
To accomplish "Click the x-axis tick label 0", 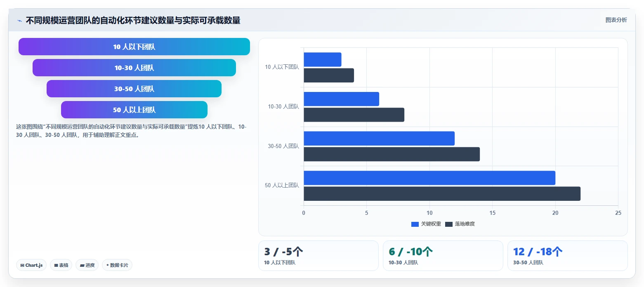I will coord(304,213).
